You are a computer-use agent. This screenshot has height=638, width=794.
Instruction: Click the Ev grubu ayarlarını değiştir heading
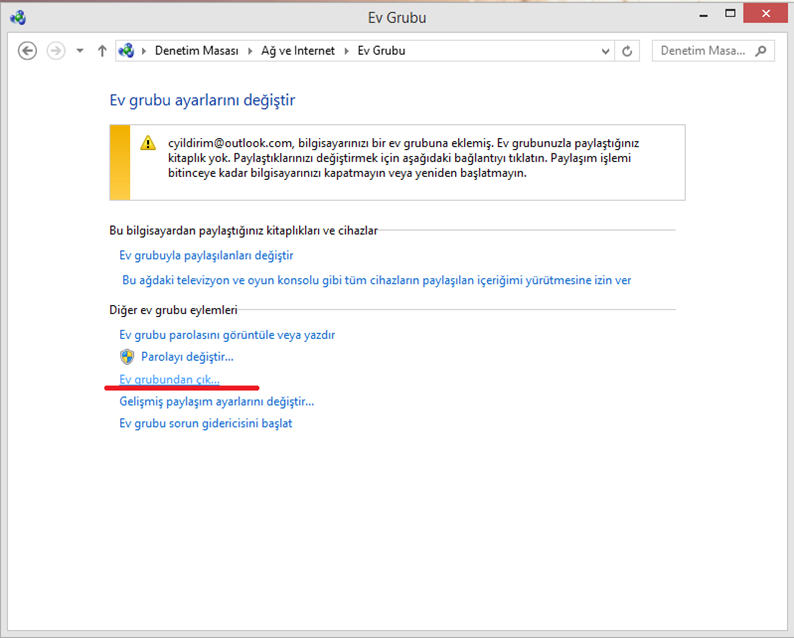tap(202, 100)
